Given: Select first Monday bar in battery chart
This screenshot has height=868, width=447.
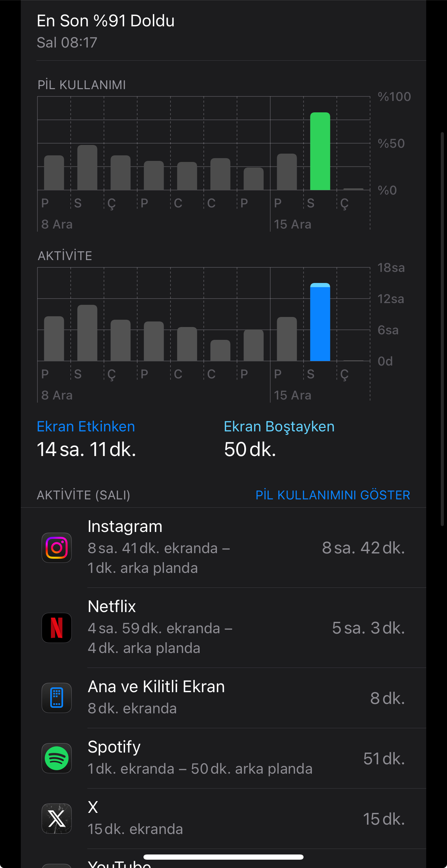Looking at the screenshot, I should [54, 173].
